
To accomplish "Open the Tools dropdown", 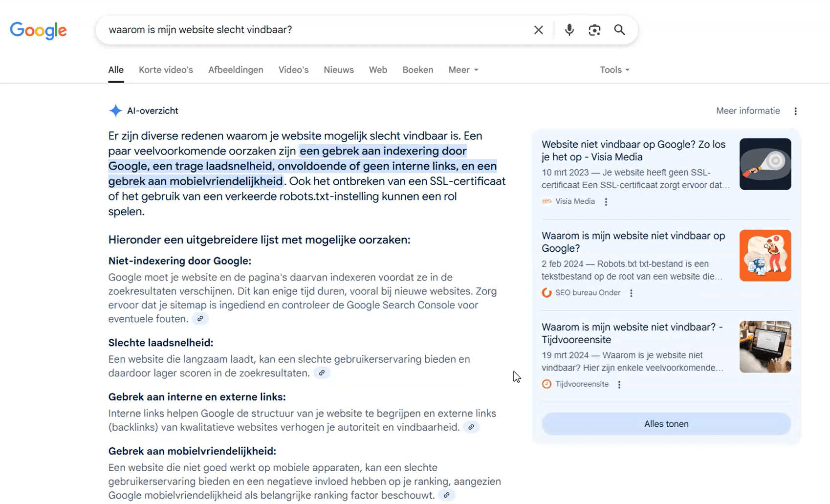I will (614, 70).
